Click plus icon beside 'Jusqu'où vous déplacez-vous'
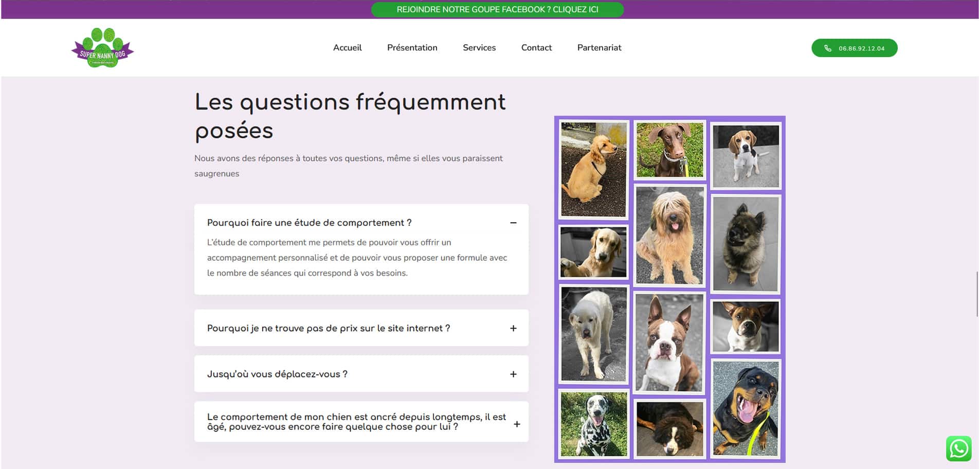 click(513, 374)
